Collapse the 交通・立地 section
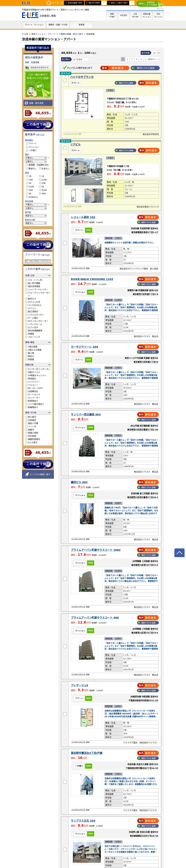 click(38, 276)
